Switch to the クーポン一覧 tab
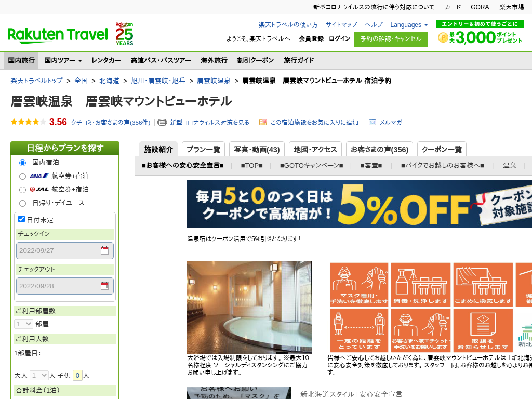The height and width of the screenshot is (399, 532). click(x=442, y=149)
